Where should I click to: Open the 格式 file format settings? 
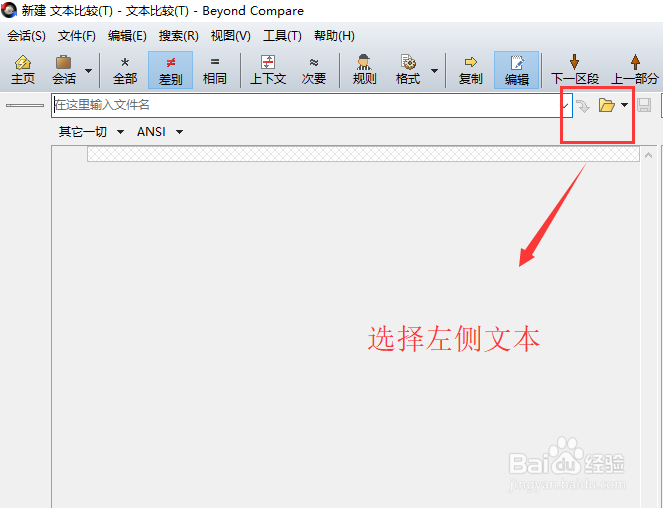coord(408,70)
